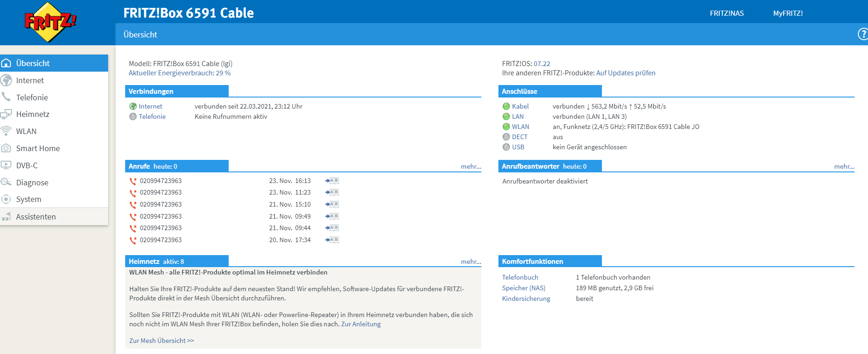Click Aktueller Energieverbrauch: 29 % link
Screen dimensions: 868x354
coord(180,73)
